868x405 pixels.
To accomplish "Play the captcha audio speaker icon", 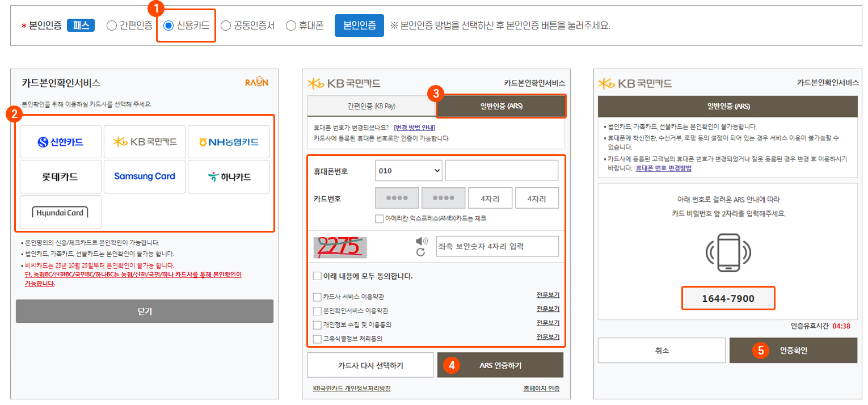I will [x=422, y=241].
